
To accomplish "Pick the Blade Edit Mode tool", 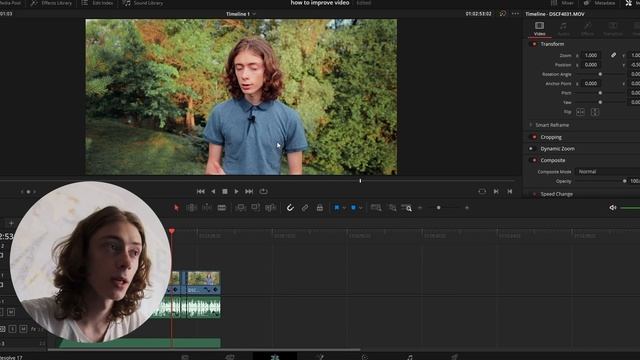I will point(222,208).
